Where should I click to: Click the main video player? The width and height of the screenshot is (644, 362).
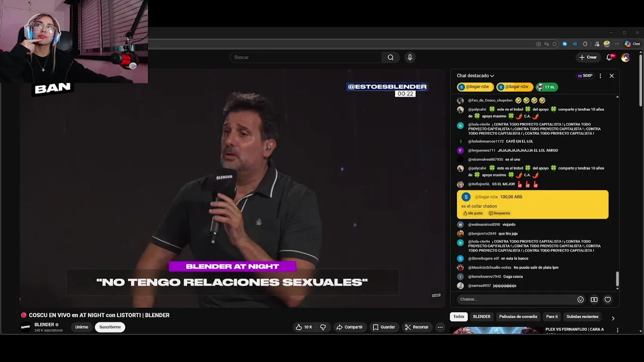pyautogui.click(x=232, y=189)
